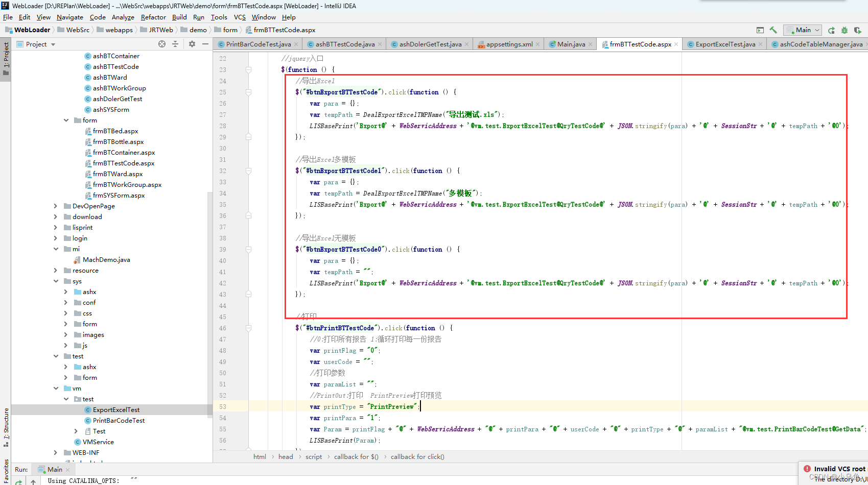The image size is (868, 485).
Task: Expand the download folder
Action: point(56,217)
